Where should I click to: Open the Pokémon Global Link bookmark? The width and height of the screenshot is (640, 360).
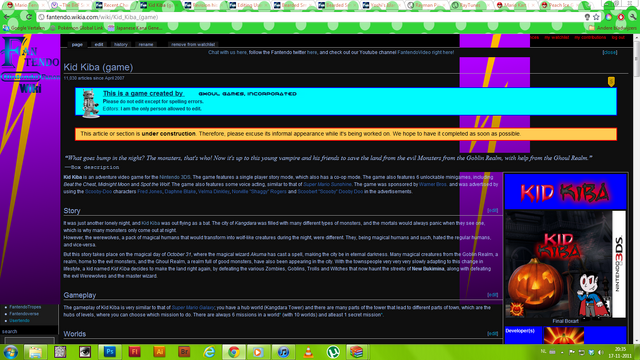78,28
